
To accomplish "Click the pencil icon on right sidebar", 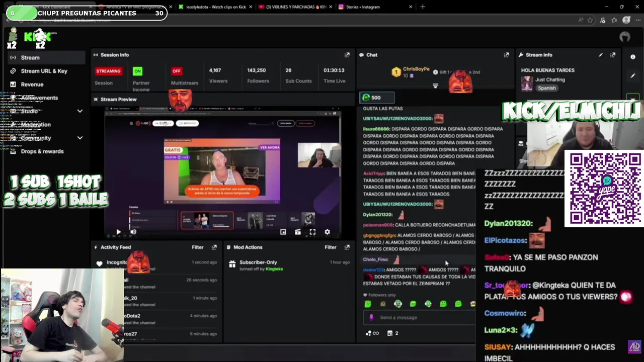I will (x=633, y=76).
